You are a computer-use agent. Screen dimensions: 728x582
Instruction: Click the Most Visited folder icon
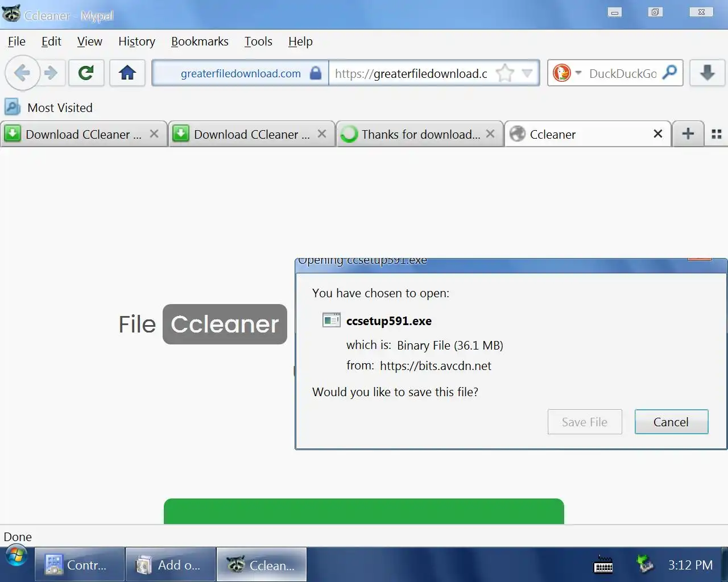12,107
